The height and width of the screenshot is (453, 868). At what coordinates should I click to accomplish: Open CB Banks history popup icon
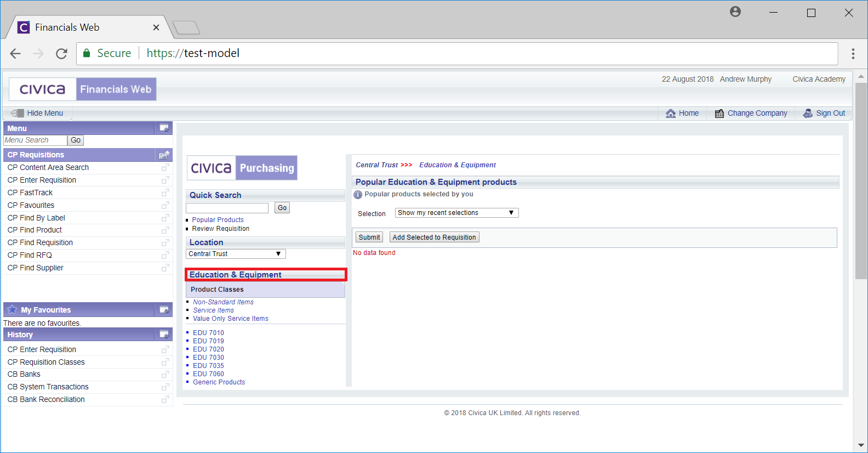(165, 374)
